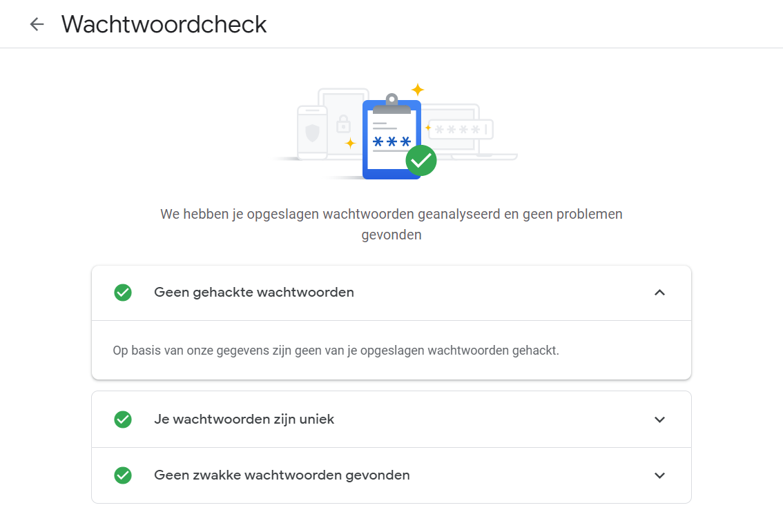The width and height of the screenshot is (783, 532).
Task: Click the 'Wachtwoordcheck' page title
Action: coord(164,24)
